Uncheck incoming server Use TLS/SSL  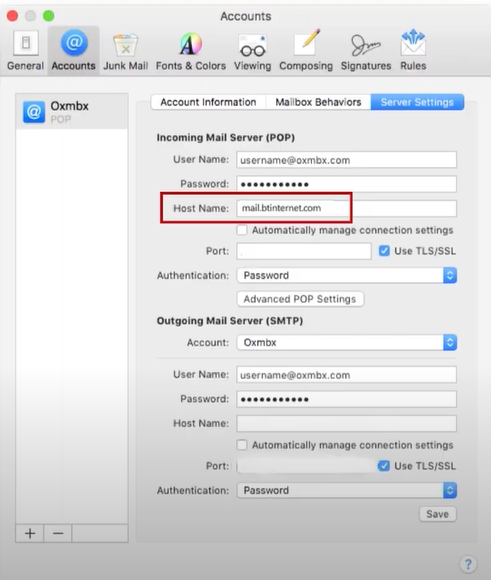tap(384, 251)
